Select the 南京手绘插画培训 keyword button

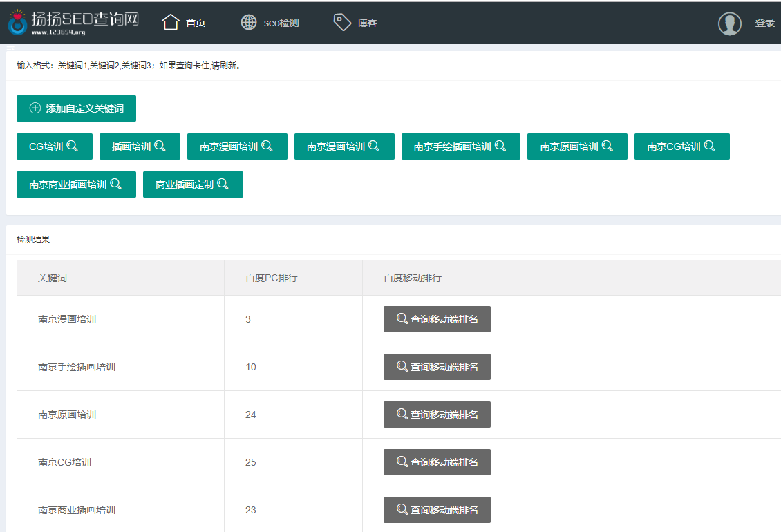point(460,146)
